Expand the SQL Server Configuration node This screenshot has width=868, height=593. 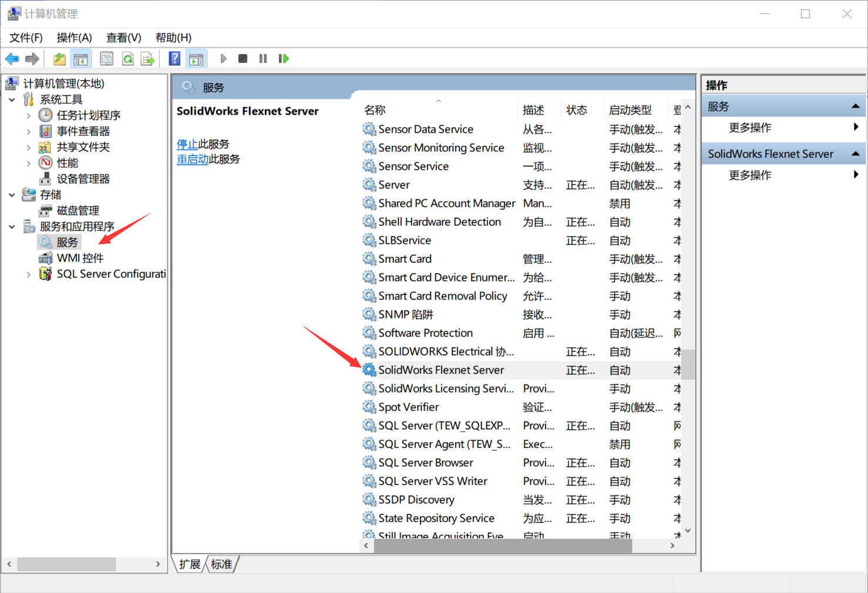point(29,274)
